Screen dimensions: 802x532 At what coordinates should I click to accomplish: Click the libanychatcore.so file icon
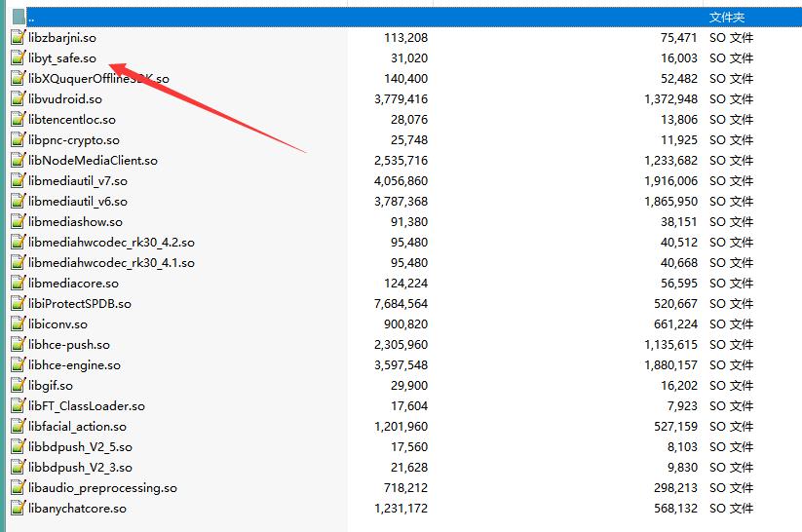[17, 509]
